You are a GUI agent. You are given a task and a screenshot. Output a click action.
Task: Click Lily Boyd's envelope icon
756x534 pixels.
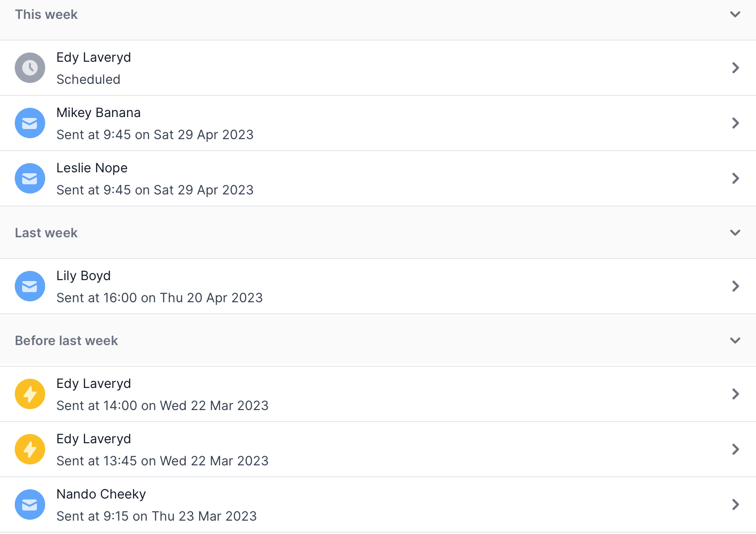30,286
